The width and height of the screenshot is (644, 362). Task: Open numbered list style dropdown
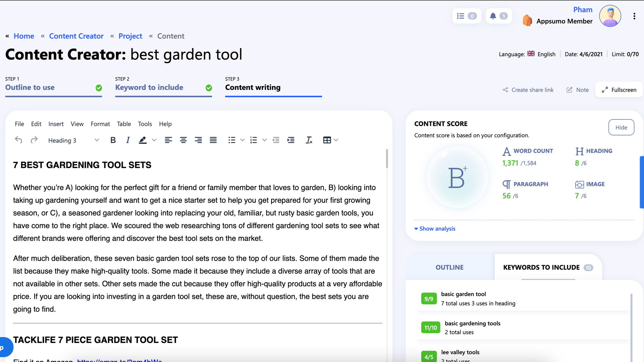pos(264,140)
